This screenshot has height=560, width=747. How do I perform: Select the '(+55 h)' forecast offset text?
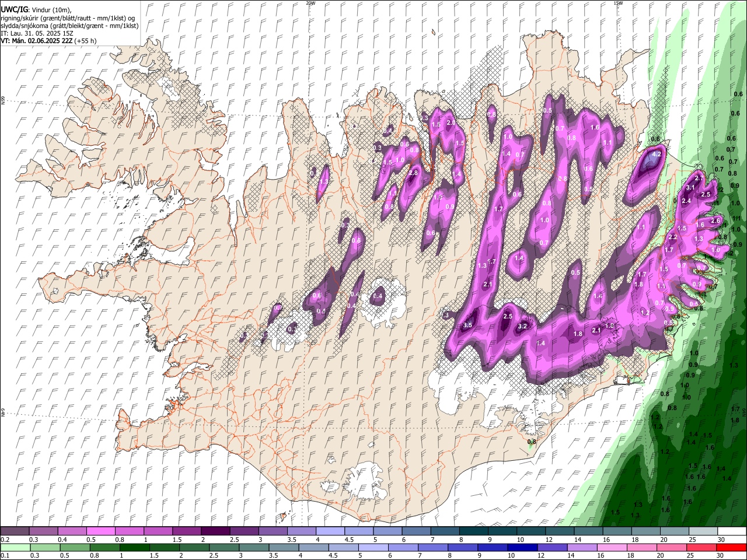tap(86, 41)
